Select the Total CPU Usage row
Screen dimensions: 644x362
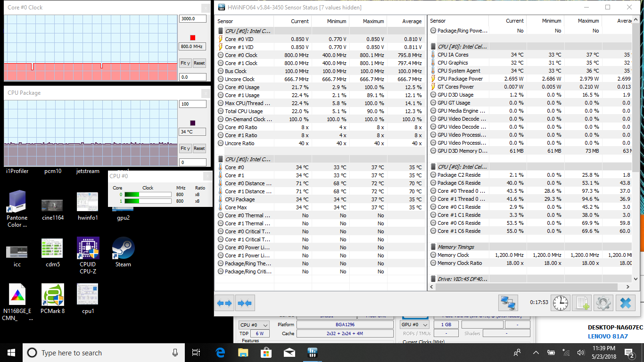pyautogui.click(x=321, y=111)
